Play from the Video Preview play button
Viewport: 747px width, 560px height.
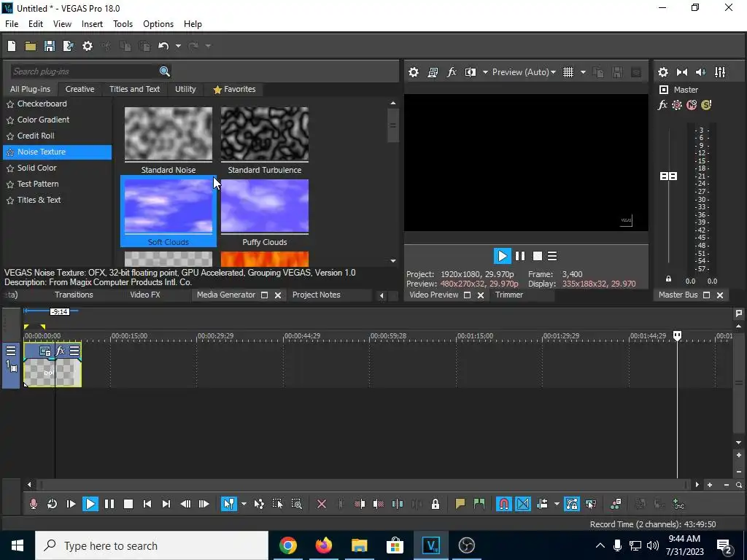coord(502,256)
